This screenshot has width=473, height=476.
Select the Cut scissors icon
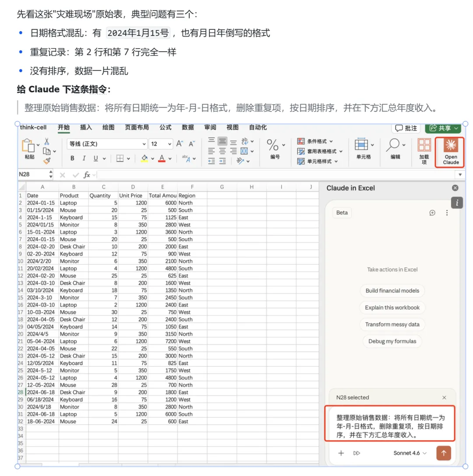tap(46, 141)
